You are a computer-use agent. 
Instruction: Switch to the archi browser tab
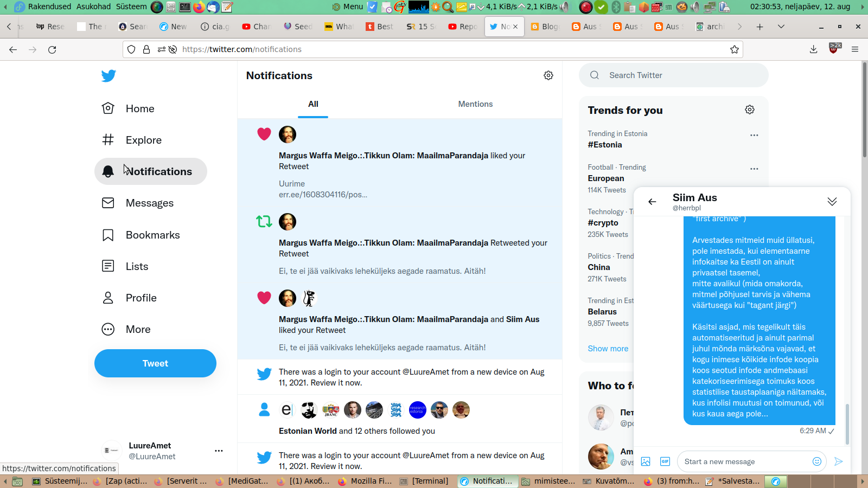click(710, 27)
